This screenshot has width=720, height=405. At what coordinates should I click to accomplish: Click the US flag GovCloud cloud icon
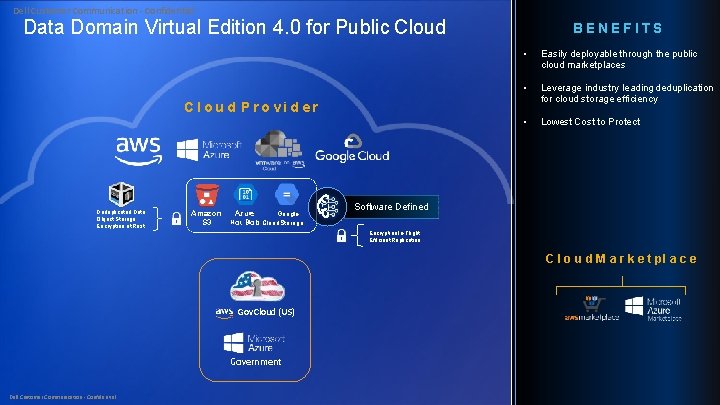pyautogui.click(x=257, y=286)
